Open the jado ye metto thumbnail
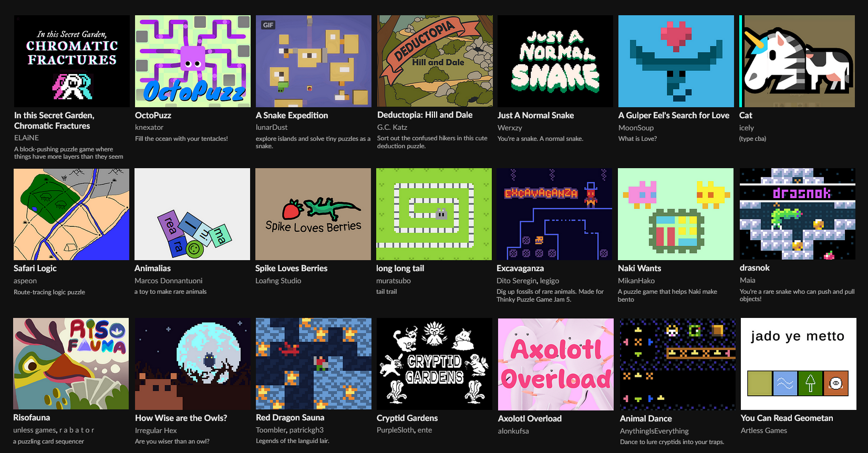This screenshot has height=453, width=868. tap(799, 364)
